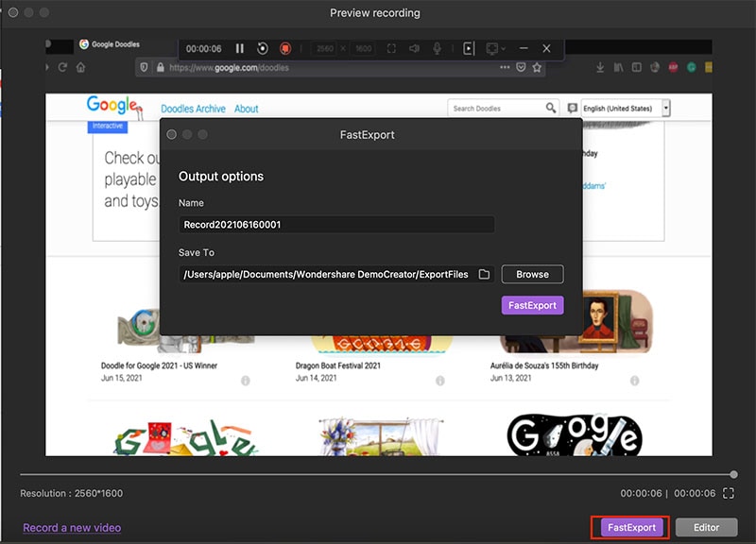Open Dragon Boat Festival 2021 doodle title

[x=338, y=365]
